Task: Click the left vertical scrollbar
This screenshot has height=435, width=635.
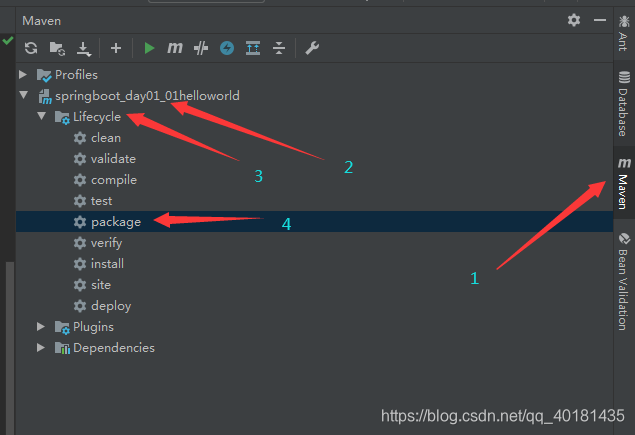Action: 10,348
